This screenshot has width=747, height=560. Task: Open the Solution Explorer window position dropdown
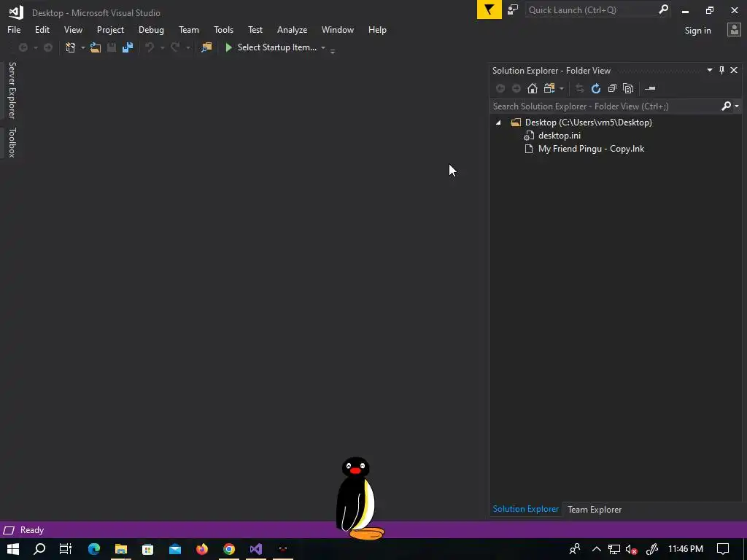tap(709, 71)
